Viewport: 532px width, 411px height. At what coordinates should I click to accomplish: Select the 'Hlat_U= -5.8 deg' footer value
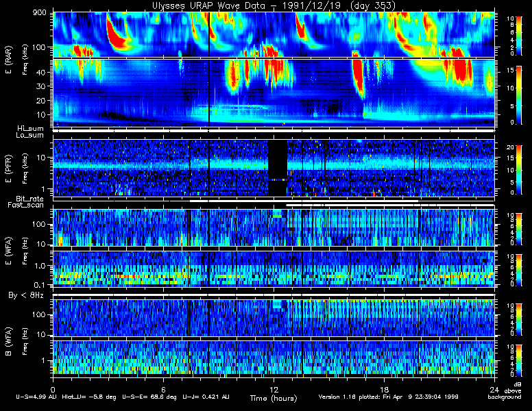(89, 397)
